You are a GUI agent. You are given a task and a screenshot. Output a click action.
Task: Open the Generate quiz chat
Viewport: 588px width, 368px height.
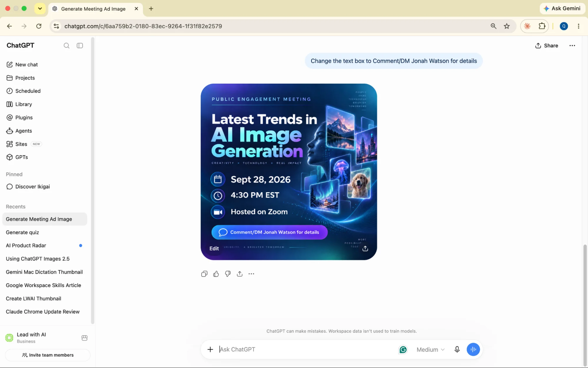pos(44,232)
